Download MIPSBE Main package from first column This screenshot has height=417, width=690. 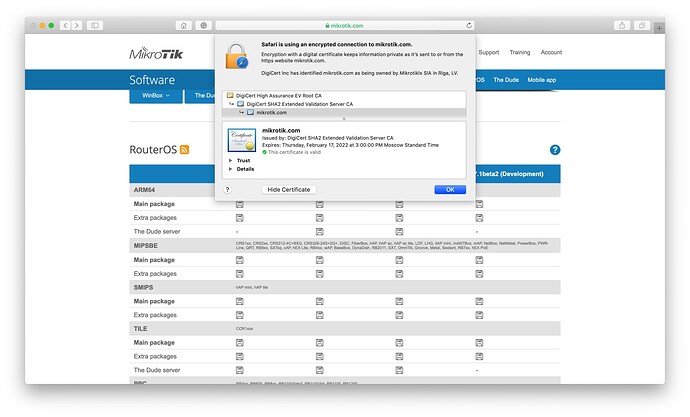pyautogui.click(x=240, y=260)
